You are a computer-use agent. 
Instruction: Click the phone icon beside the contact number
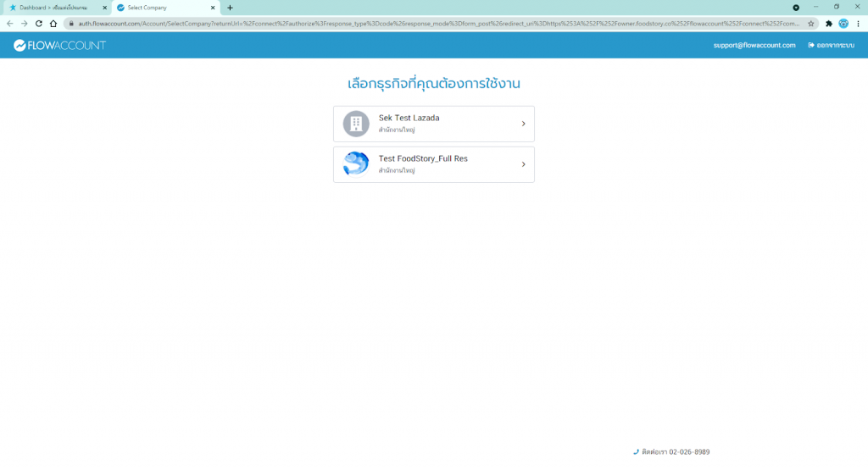[x=636, y=452]
